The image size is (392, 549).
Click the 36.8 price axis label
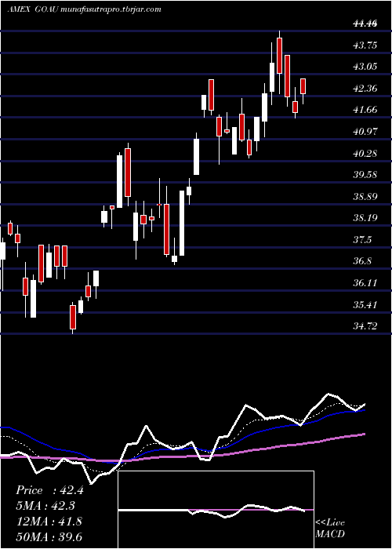click(362, 261)
